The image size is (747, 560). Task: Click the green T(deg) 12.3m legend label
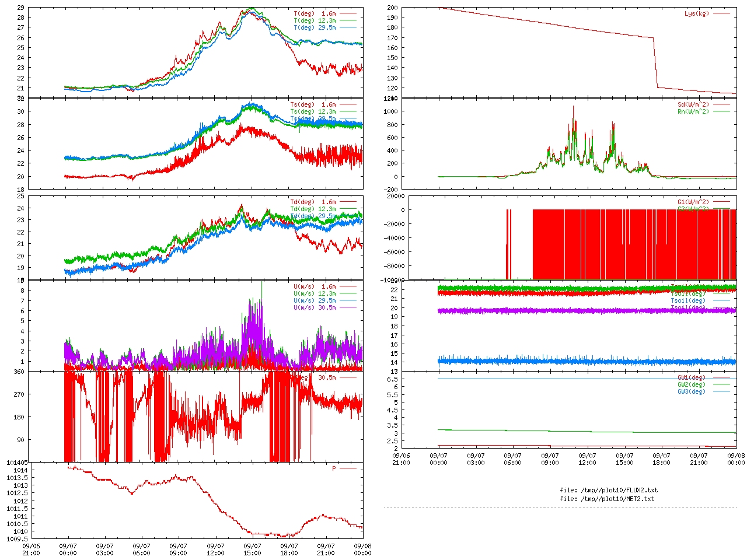315,20
